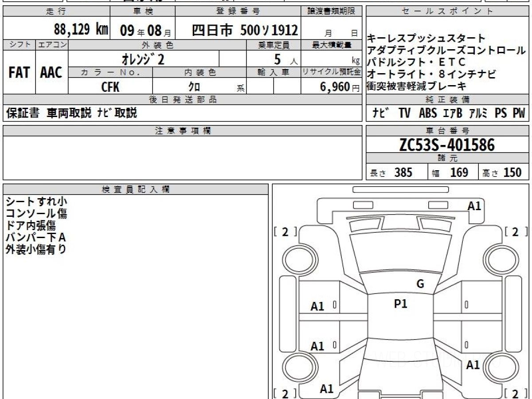Select the シートすれ小 inspector note
Image resolution: width=532 pixels, height=399 pixels.
pos(36,202)
